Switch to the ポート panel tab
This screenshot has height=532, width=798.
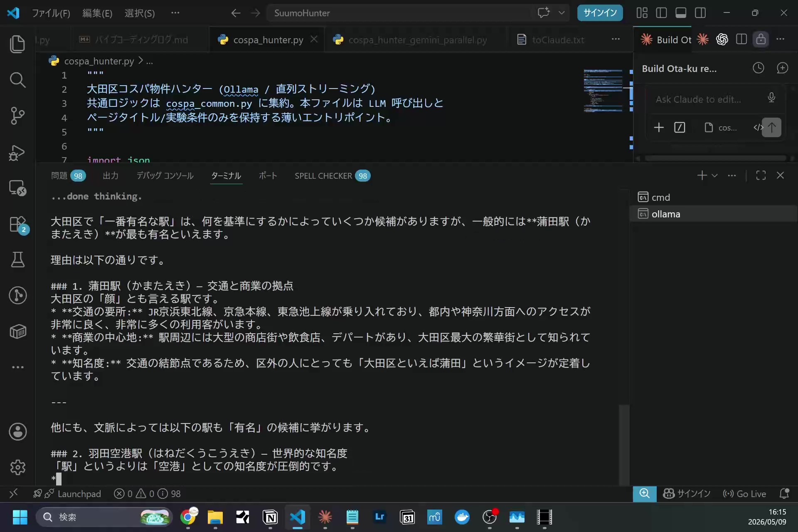point(268,176)
